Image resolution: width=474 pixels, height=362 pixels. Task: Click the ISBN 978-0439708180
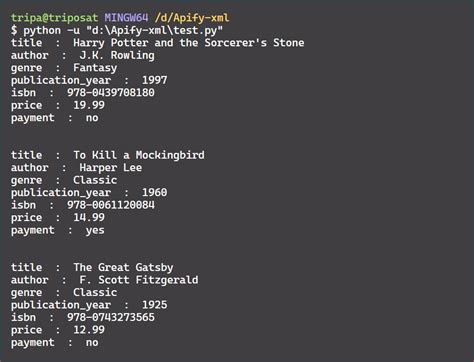click(111, 92)
